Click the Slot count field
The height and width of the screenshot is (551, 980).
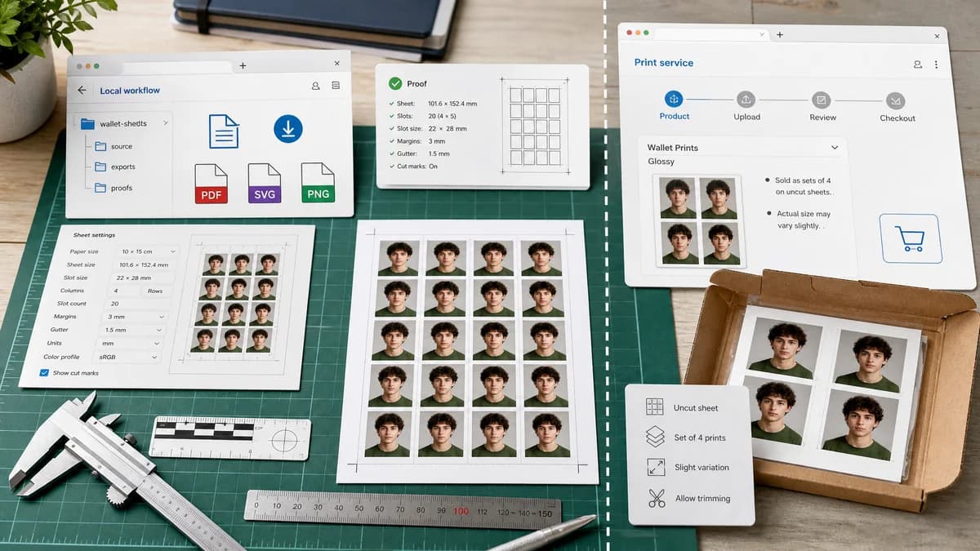pyautogui.click(x=136, y=304)
